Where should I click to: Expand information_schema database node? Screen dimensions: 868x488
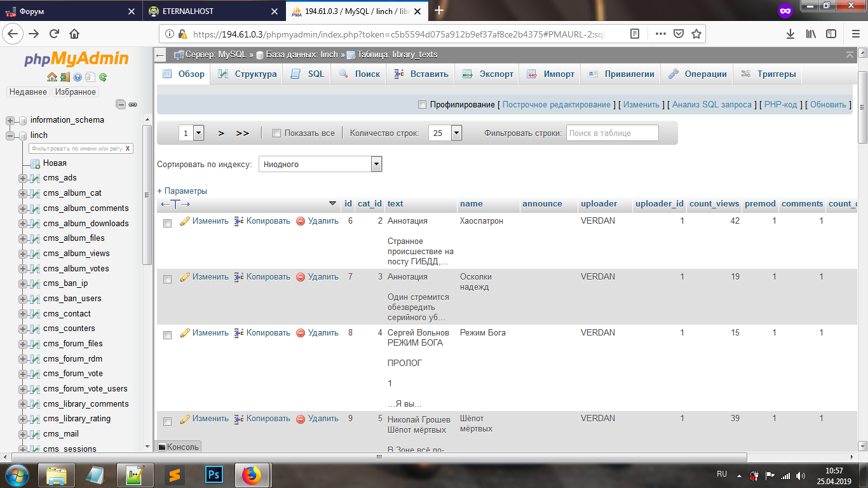click(x=10, y=120)
